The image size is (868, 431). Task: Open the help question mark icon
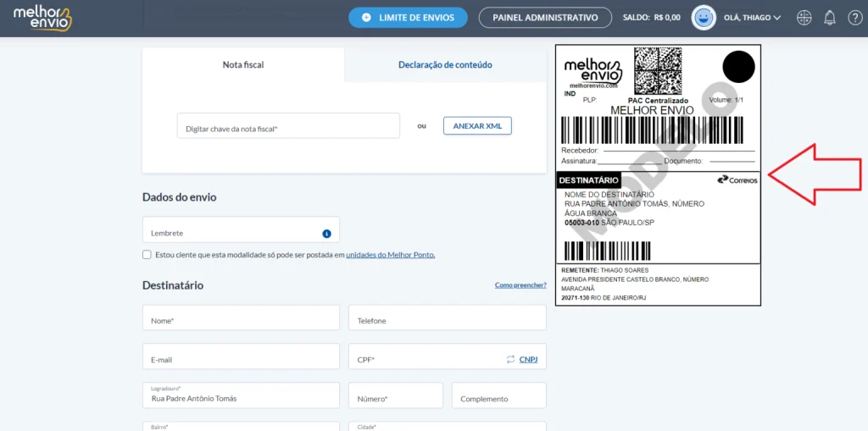click(x=855, y=18)
